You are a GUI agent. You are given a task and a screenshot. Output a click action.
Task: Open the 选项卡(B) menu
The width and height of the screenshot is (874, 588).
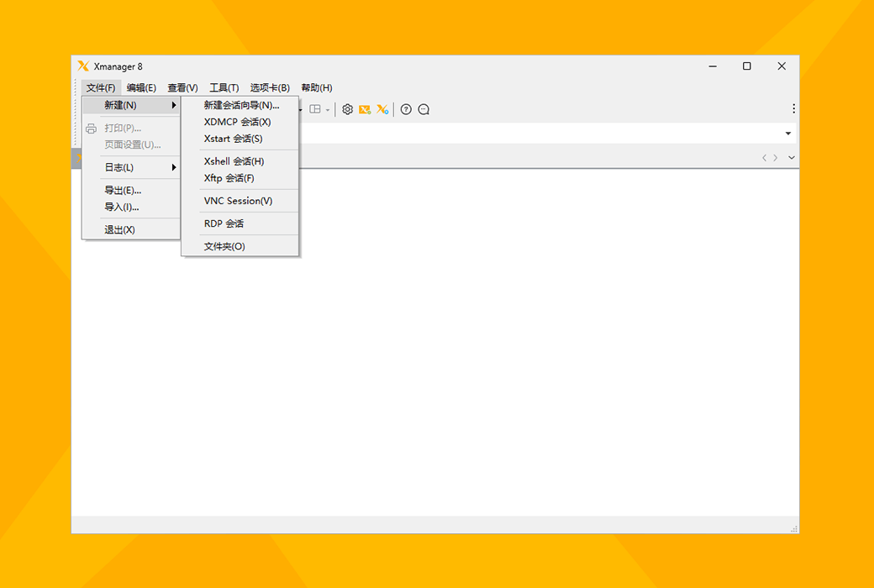coord(270,87)
